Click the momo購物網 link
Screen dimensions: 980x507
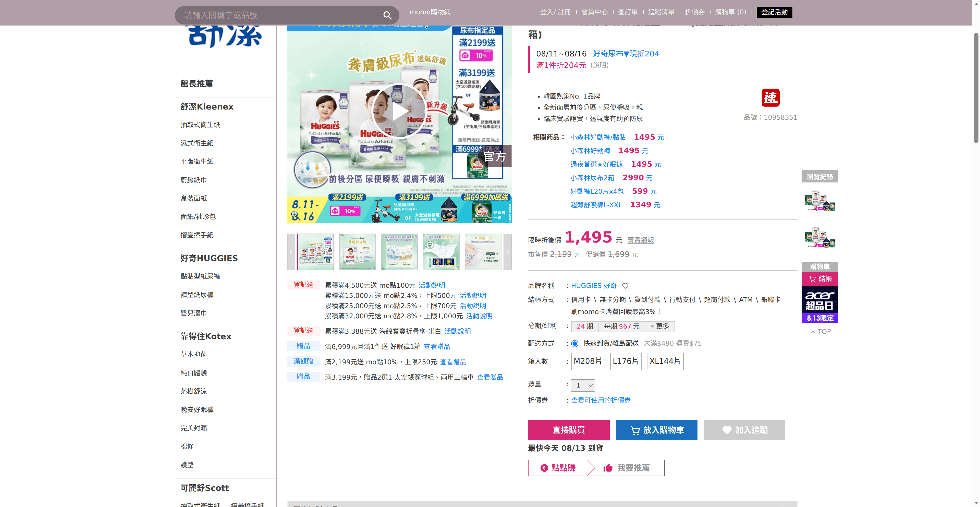(x=430, y=12)
